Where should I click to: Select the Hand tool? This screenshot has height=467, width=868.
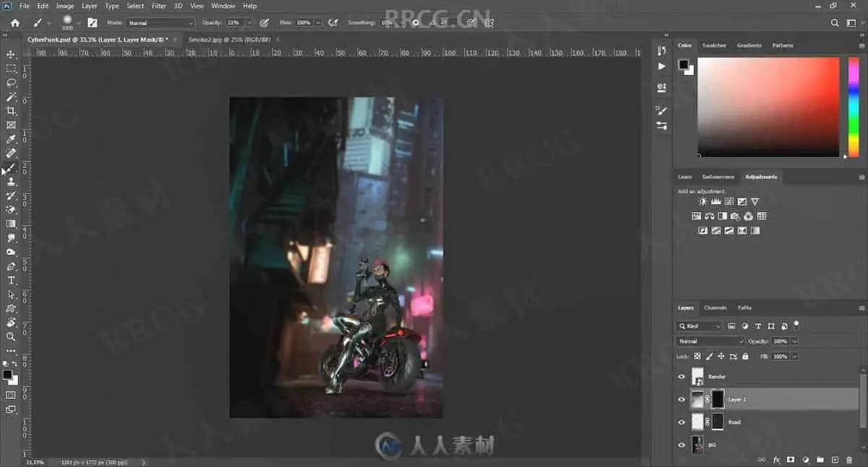(x=11, y=323)
